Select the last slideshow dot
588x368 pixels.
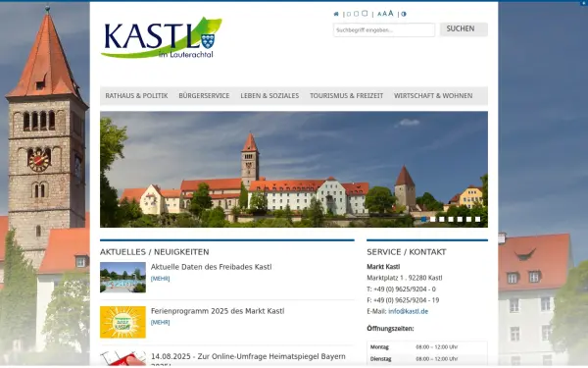[x=478, y=219]
